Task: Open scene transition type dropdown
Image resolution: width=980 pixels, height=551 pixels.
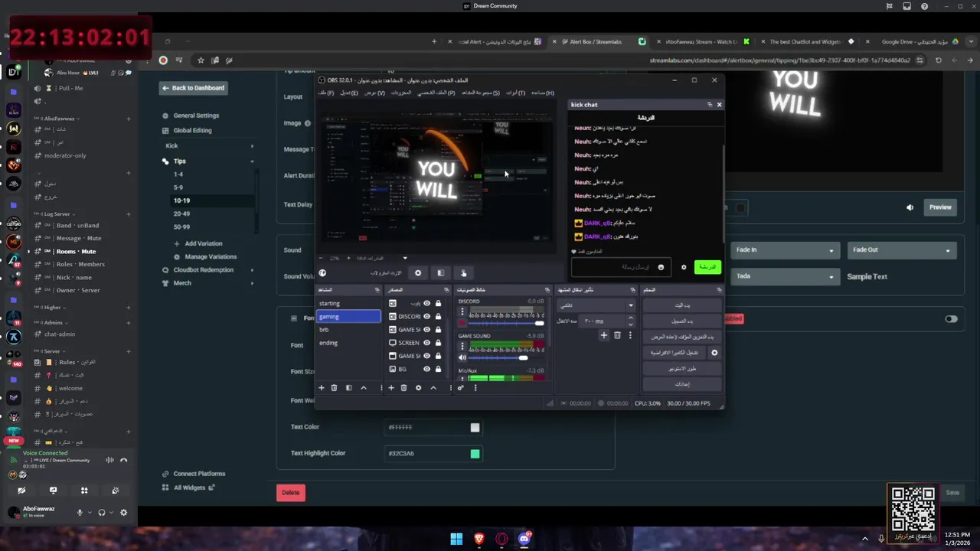Action: click(596, 305)
